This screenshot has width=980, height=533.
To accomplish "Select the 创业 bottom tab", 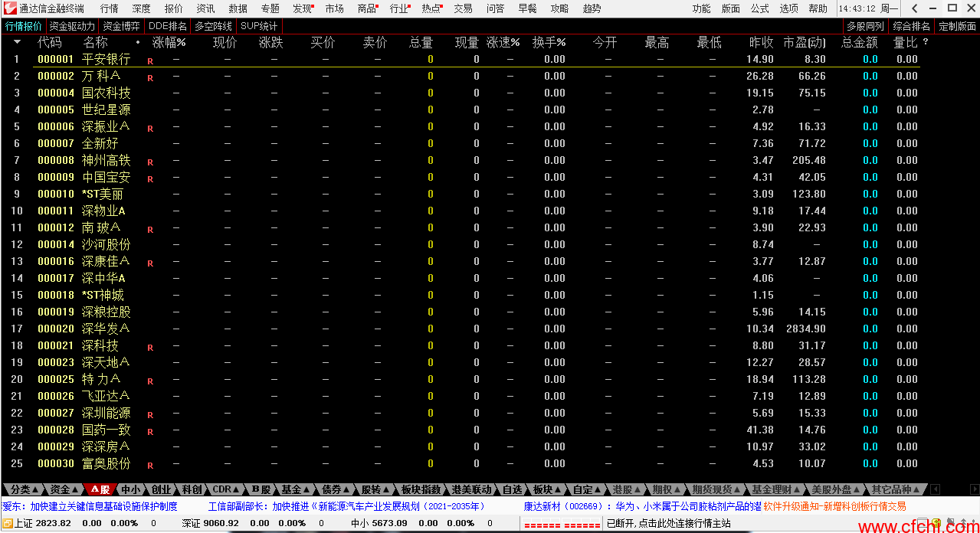I will [x=161, y=489].
